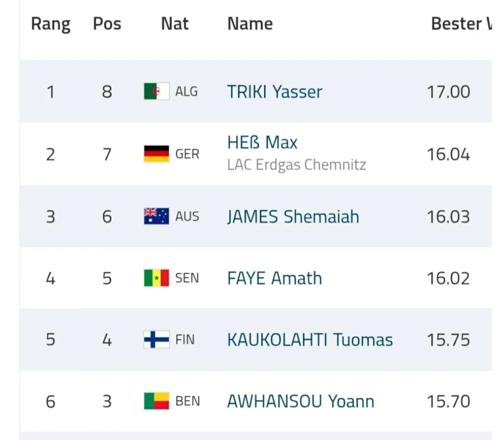The height and width of the screenshot is (440, 504).
Task: Select JAMES Shemaiah name link
Action: pyautogui.click(x=293, y=217)
